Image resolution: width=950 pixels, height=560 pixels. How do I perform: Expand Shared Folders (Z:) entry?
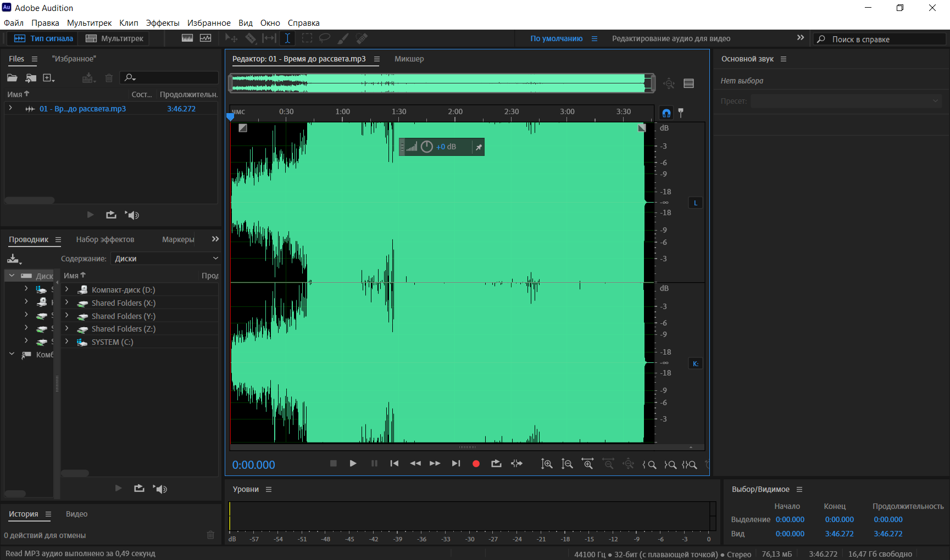coord(67,328)
